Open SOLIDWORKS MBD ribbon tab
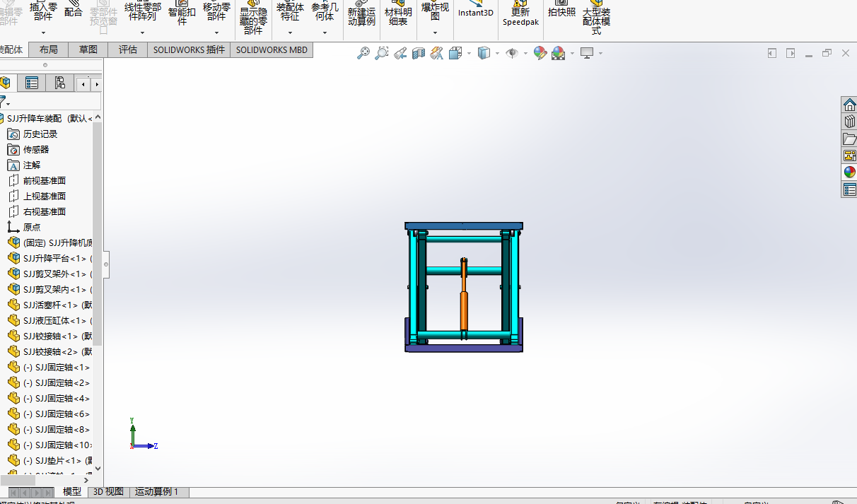This screenshot has width=857, height=504. [272, 50]
